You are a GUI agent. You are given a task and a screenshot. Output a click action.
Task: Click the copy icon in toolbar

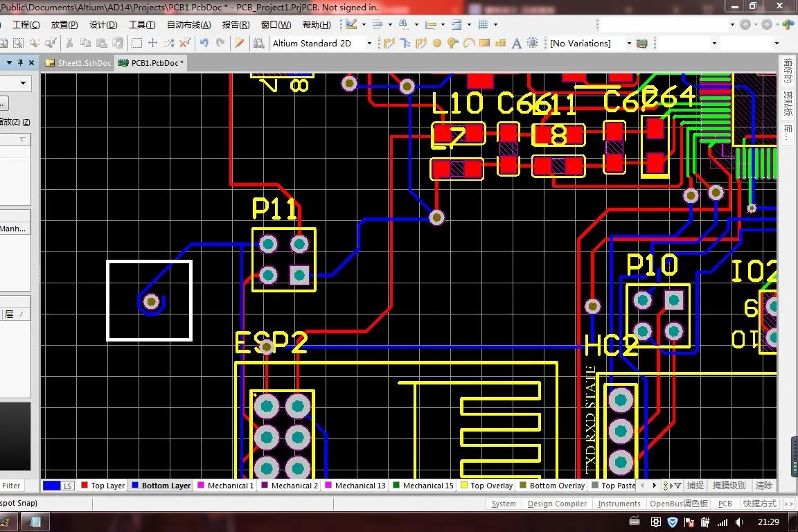tap(85, 43)
